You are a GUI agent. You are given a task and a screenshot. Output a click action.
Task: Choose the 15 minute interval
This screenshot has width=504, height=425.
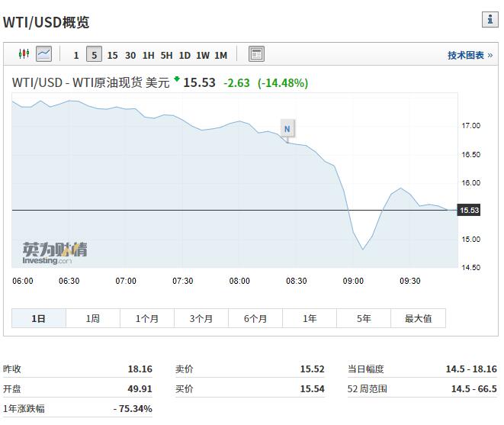(x=113, y=55)
